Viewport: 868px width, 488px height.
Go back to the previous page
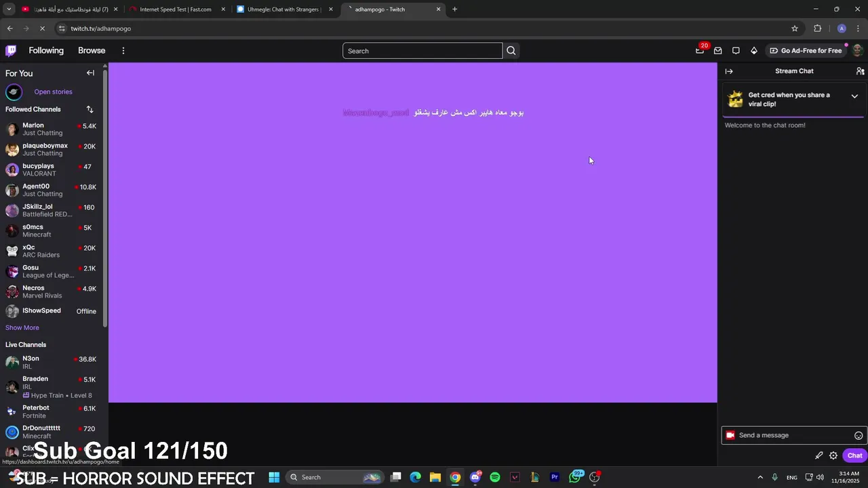[9, 28]
